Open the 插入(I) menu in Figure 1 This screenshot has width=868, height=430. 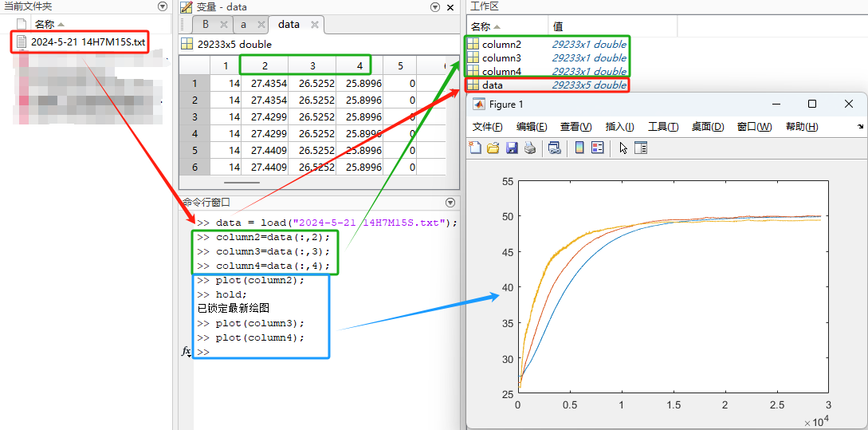[620, 127]
